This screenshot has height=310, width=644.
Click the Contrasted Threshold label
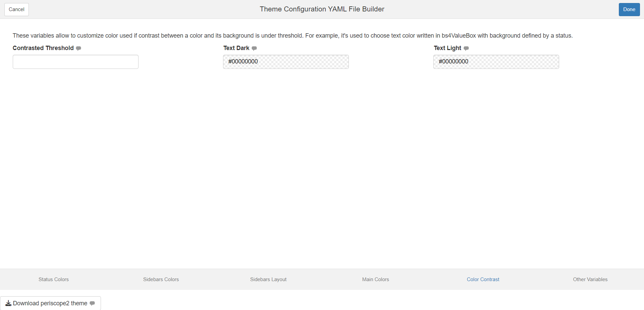coord(43,48)
